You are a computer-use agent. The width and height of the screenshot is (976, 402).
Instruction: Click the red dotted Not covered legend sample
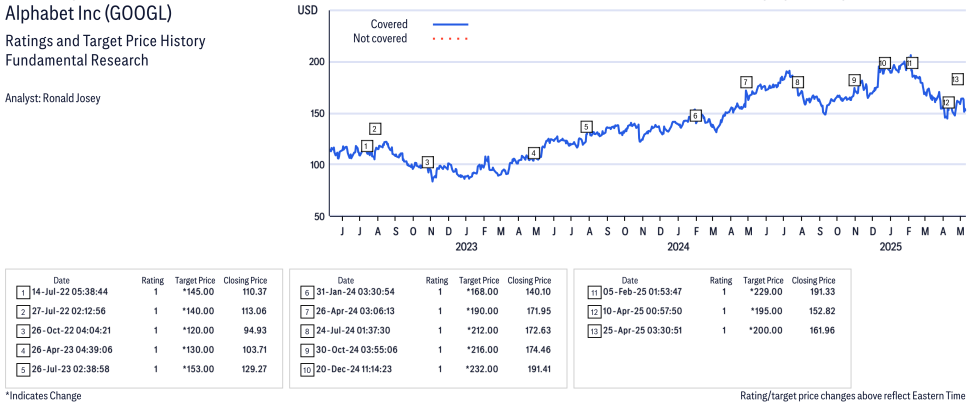click(450, 39)
